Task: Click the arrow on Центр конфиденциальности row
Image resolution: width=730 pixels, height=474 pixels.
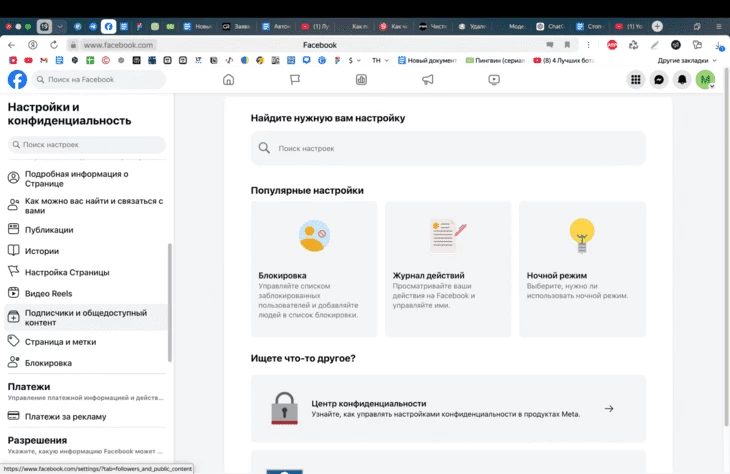Action: (x=609, y=408)
